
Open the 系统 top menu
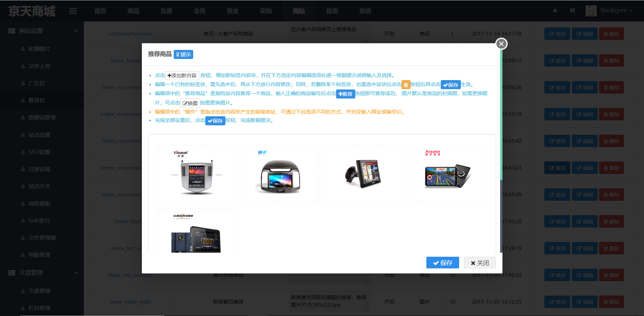click(365, 11)
